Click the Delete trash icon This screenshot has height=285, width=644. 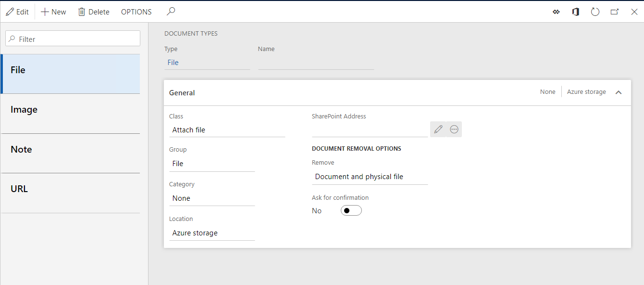(81, 11)
